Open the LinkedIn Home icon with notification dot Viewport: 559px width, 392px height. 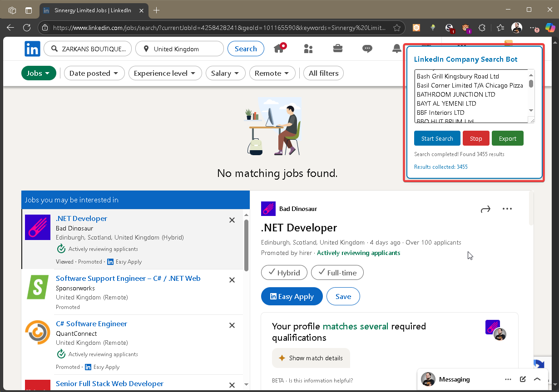click(x=280, y=48)
